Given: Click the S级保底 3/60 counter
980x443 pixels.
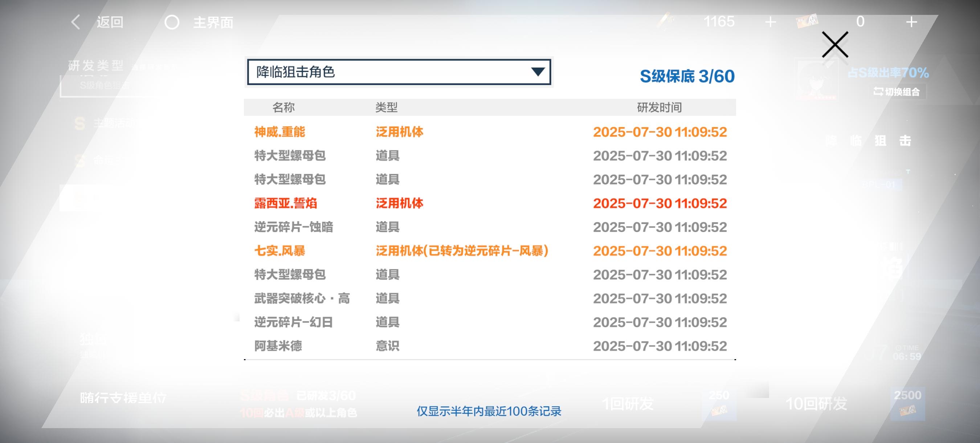Looking at the screenshot, I should click(687, 77).
